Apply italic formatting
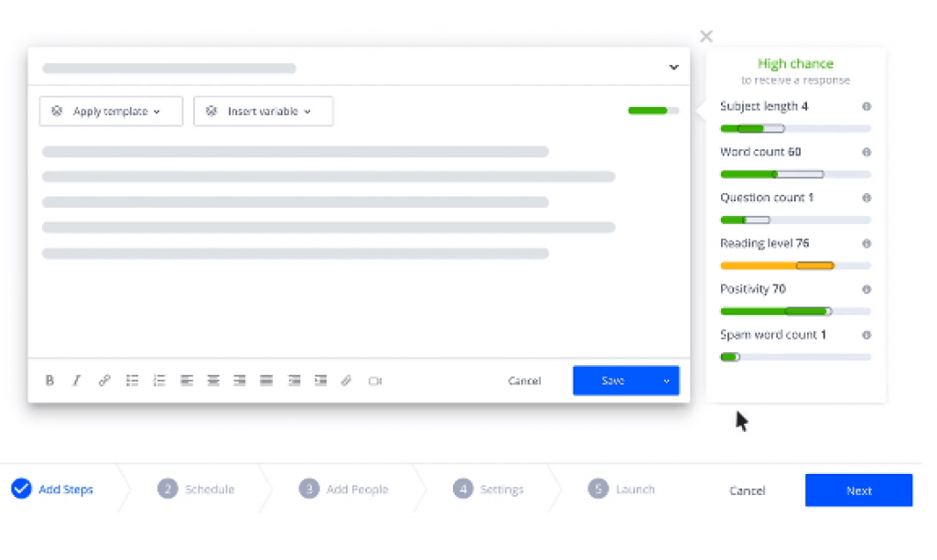Screen dimensions: 937x560 77,381
